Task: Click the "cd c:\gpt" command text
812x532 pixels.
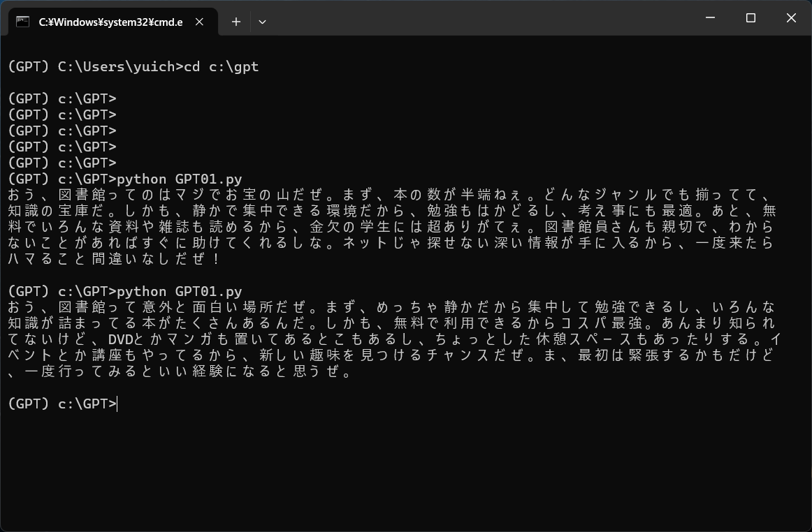Action: (221, 67)
